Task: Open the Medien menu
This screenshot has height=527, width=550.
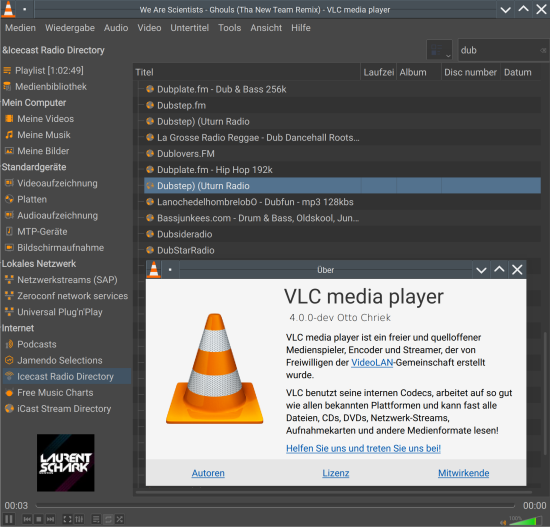Action: point(20,28)
